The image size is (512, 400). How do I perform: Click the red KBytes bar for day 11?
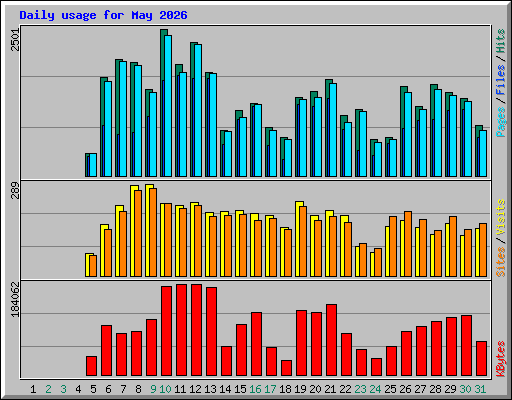coord(182,330)
